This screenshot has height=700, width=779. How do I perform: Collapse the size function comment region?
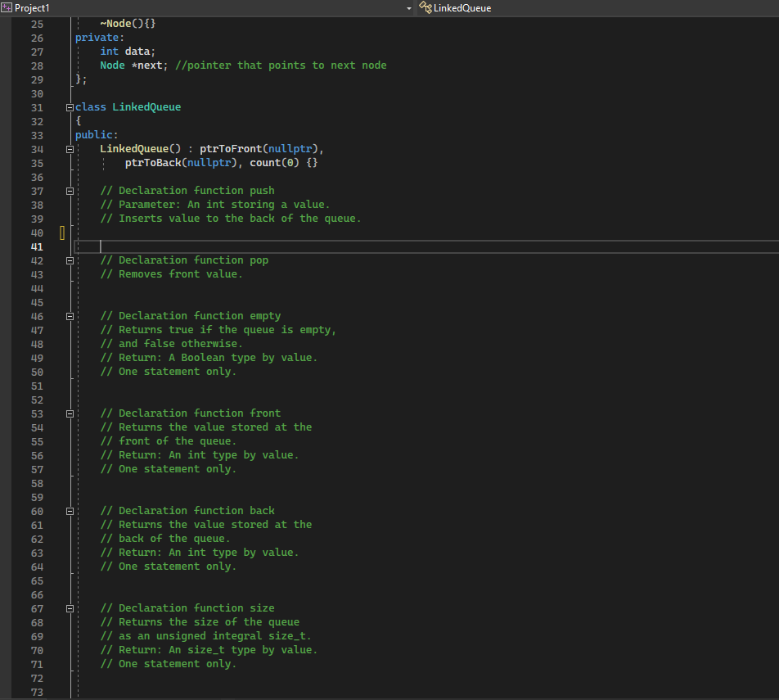click(70, 608)
